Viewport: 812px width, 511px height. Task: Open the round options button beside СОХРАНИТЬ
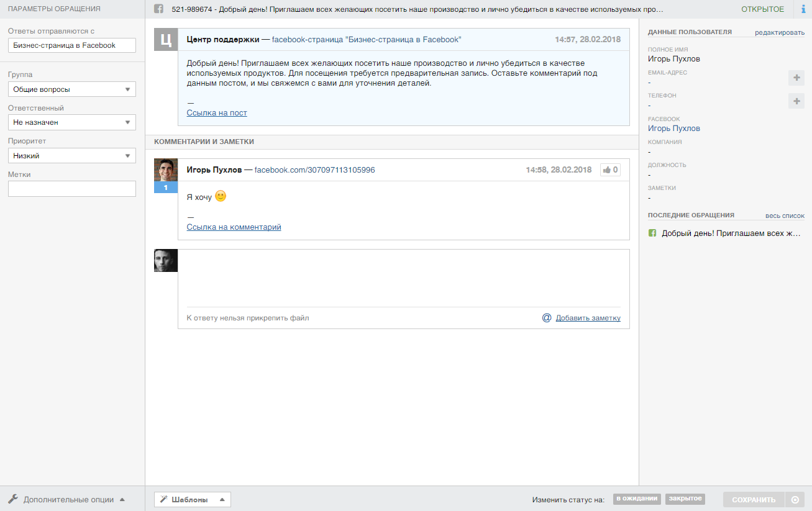pos(795,500)
